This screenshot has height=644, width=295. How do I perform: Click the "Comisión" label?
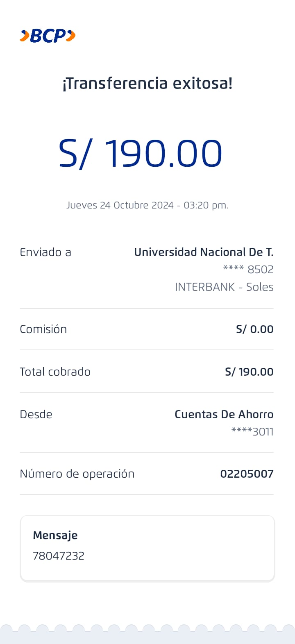click(43, 329)
